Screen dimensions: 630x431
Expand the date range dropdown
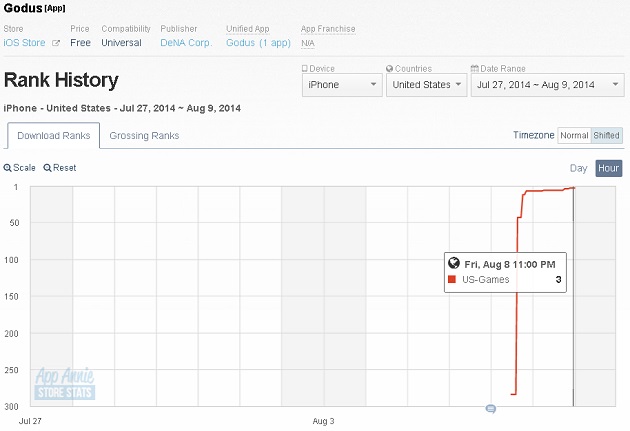coord(548,85)
